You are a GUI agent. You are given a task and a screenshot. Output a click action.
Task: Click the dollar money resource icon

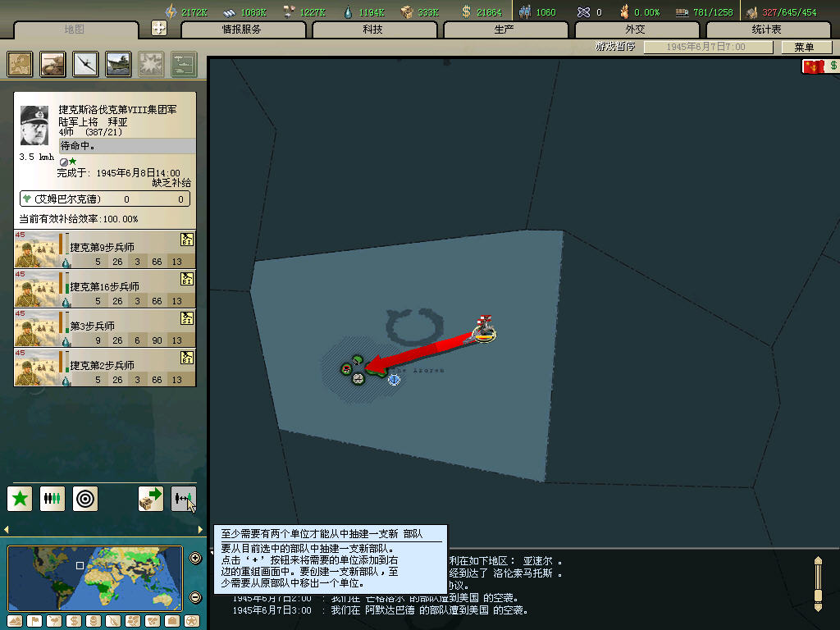(x=466, y=11)
